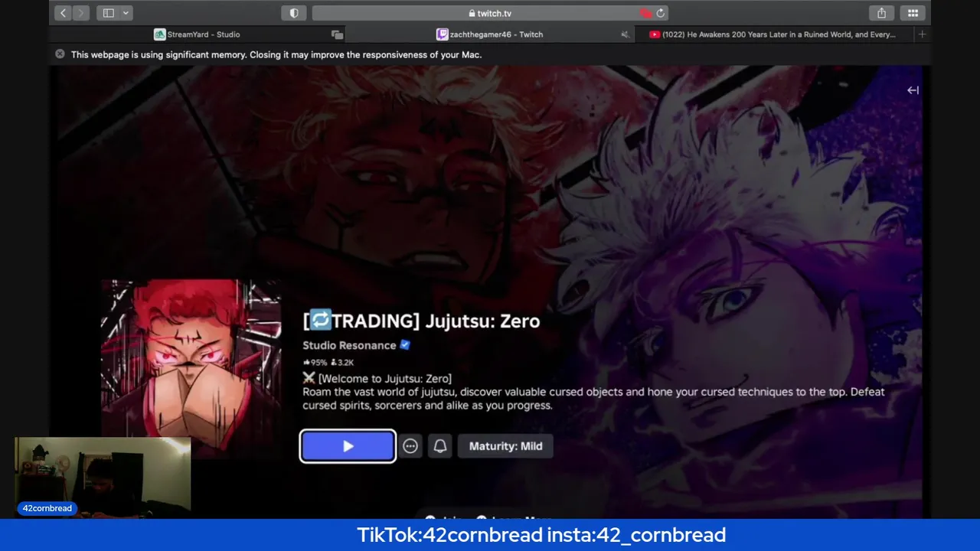Click the 95% like rating
980x551 pixels.
(x=315, y=363)
